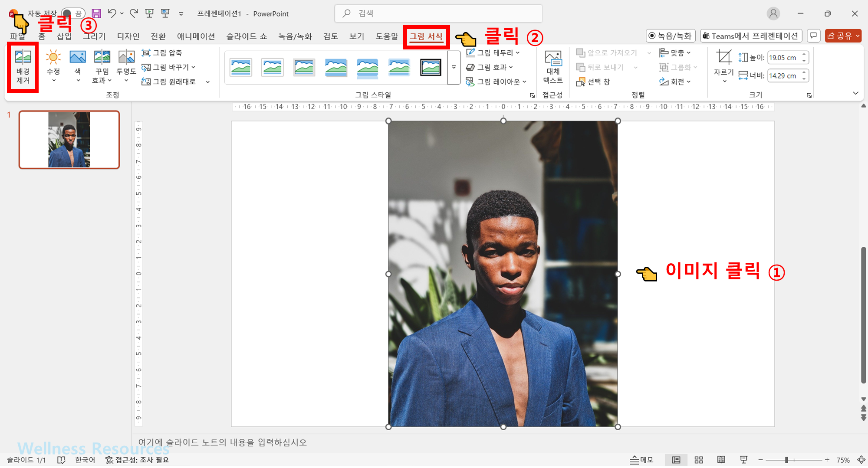
Task: Open 그림 테두리 picture border menu
Action: (x=493, y=53)
